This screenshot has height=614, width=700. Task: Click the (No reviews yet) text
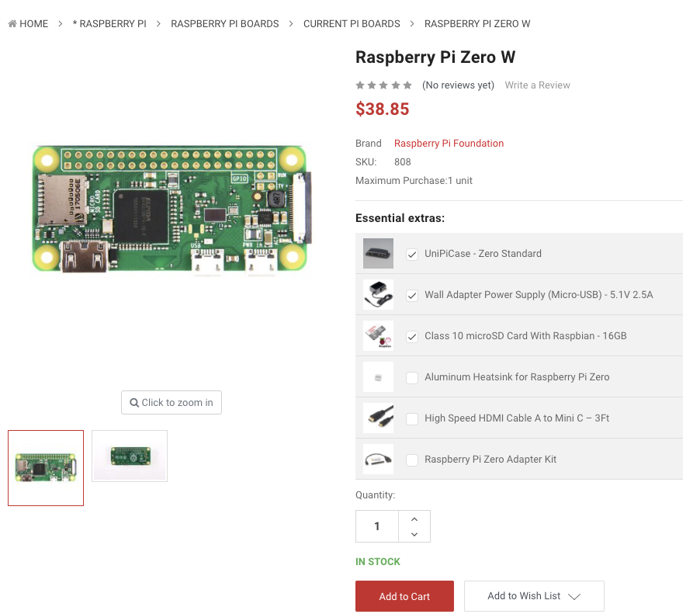(x=458, y=85)
